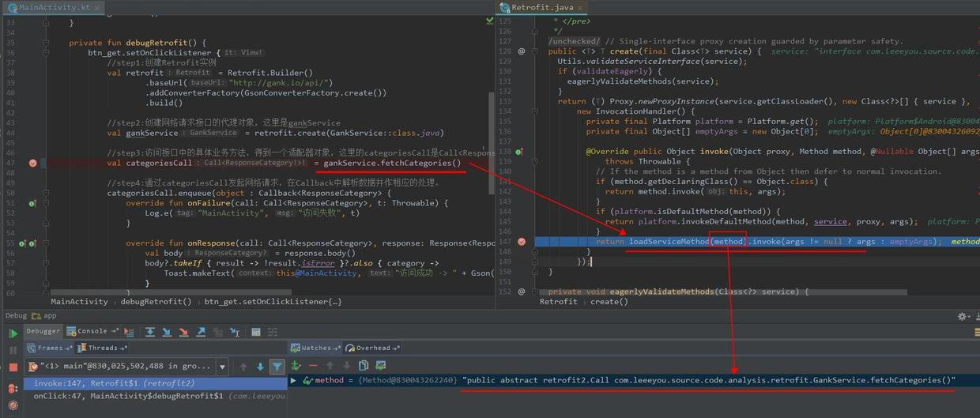Toggle the breakpoint on line 47
This screenshot has width=980, height=418.
[x=33, y=164]
